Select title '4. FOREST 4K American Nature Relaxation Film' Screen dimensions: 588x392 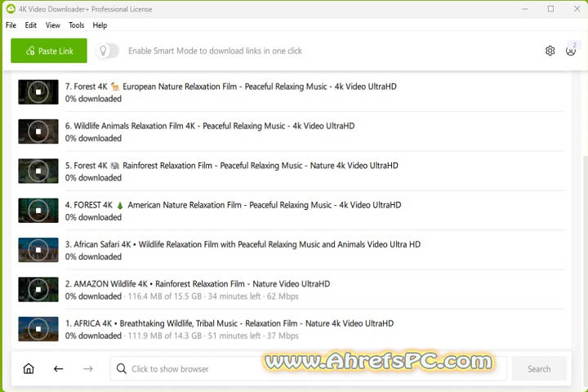tap(233, 205)
